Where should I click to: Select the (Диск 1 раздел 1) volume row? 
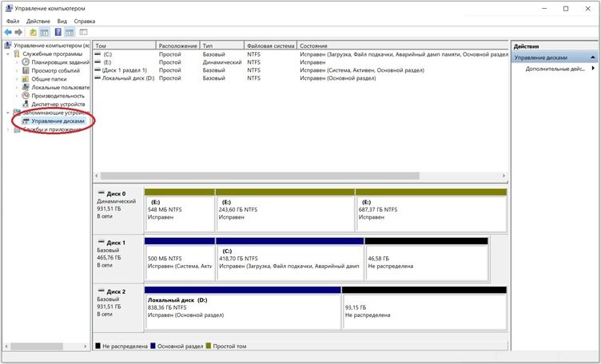pos(300,70)
